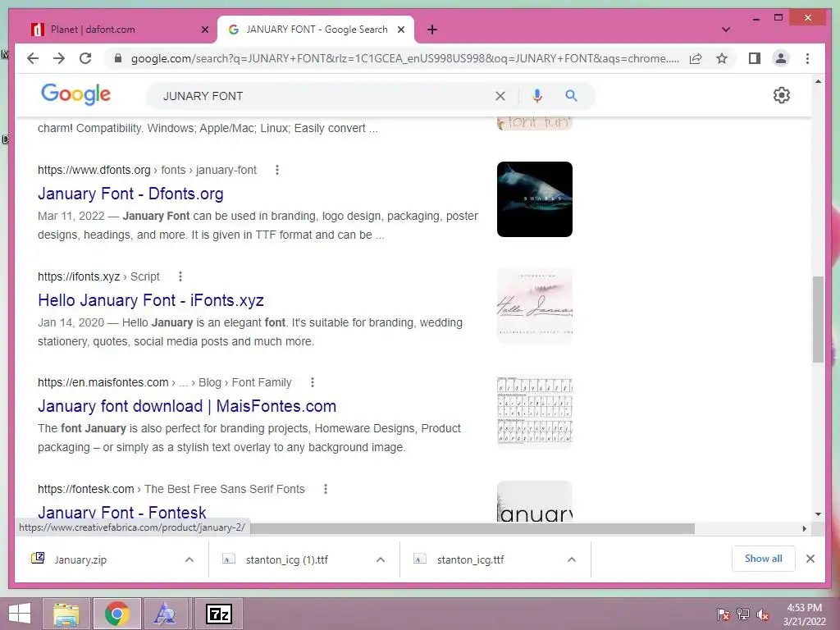Open tab search dropdown chevron

[x=726, y=30]
